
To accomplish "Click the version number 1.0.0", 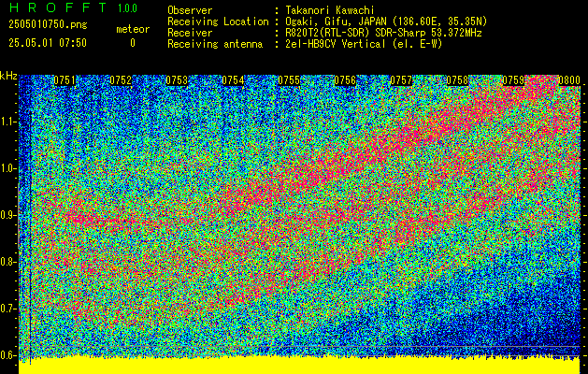I will pyautogui.click(x=127, y=8).
